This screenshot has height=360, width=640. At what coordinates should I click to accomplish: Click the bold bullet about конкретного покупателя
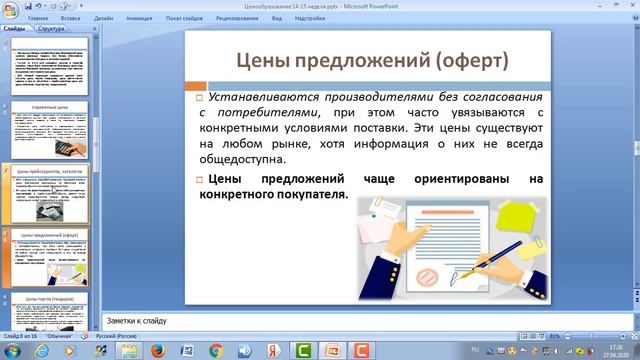[371, 187]
